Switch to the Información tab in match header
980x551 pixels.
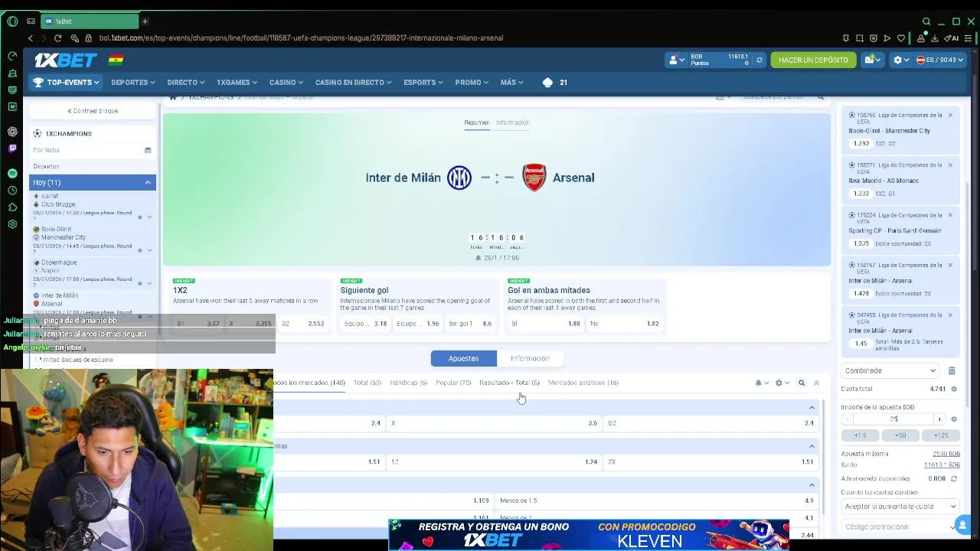[512, 122]
